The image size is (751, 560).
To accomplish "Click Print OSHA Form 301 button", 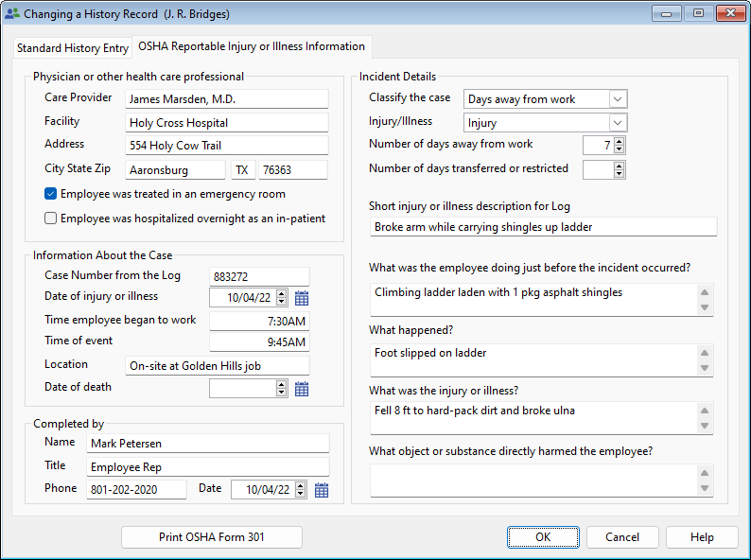I will click(211, 537).
